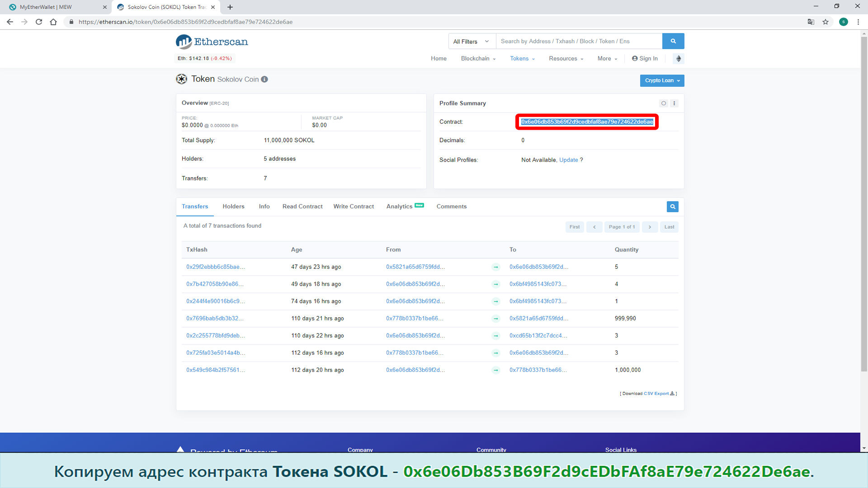Viewport: 868px width, 488px height.
Task: Click the page vertical scrollbar
Action: click(x=864, y=205)
